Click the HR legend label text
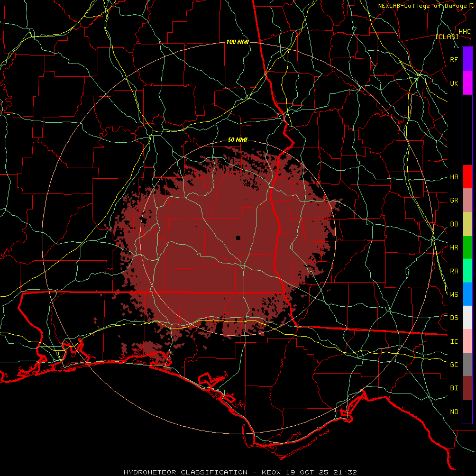This screenshot has width=476, height=476. [x=454, y=248]
